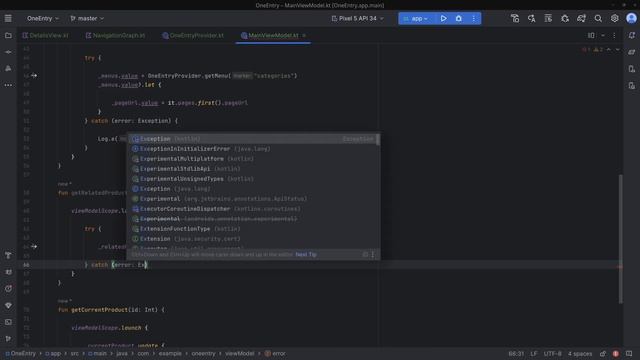Image resolution: width=640 pixels, height=360 pixels.
Task: Open the master branch dropdown
Action: 87,18
